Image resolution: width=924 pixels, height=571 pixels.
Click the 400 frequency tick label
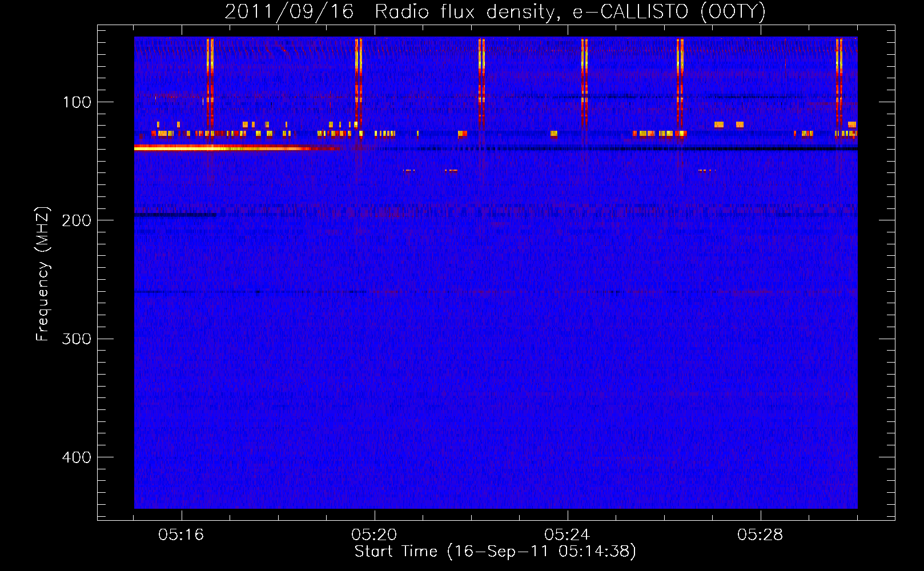click(x=77, y=457)
